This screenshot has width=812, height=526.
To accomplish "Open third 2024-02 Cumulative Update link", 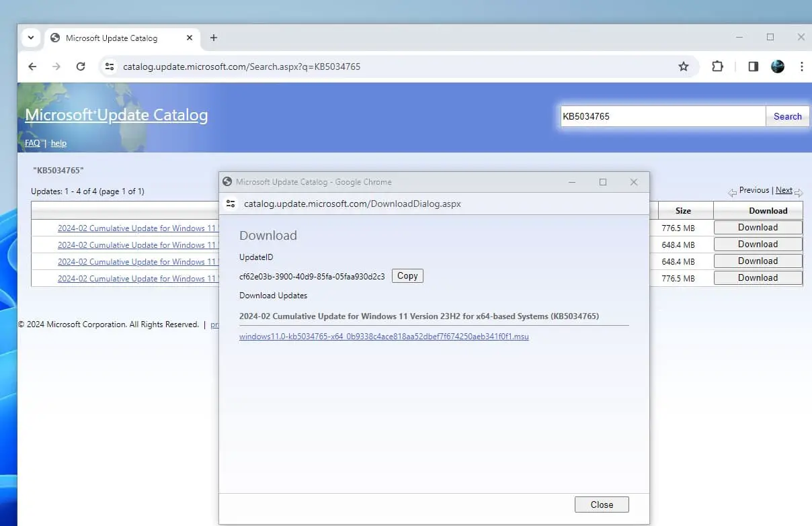I will point(138,262).
